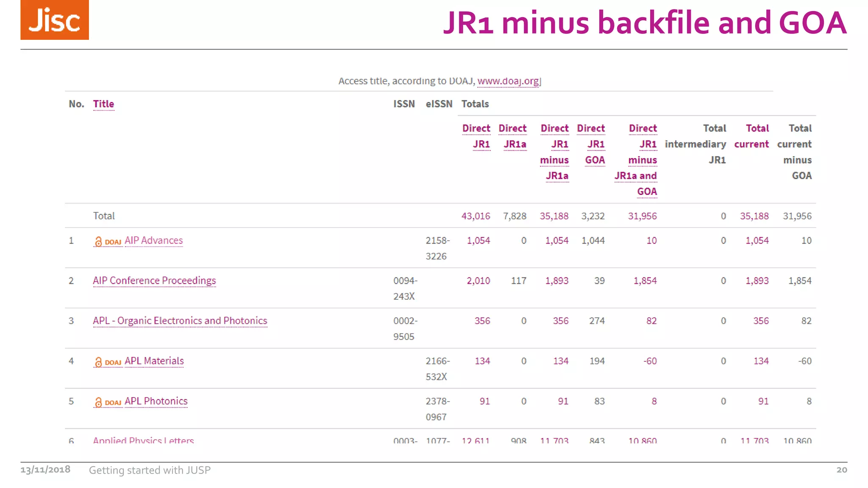
Task: Sort by Direct JR1 GOA column header
Action: (591, 144)
